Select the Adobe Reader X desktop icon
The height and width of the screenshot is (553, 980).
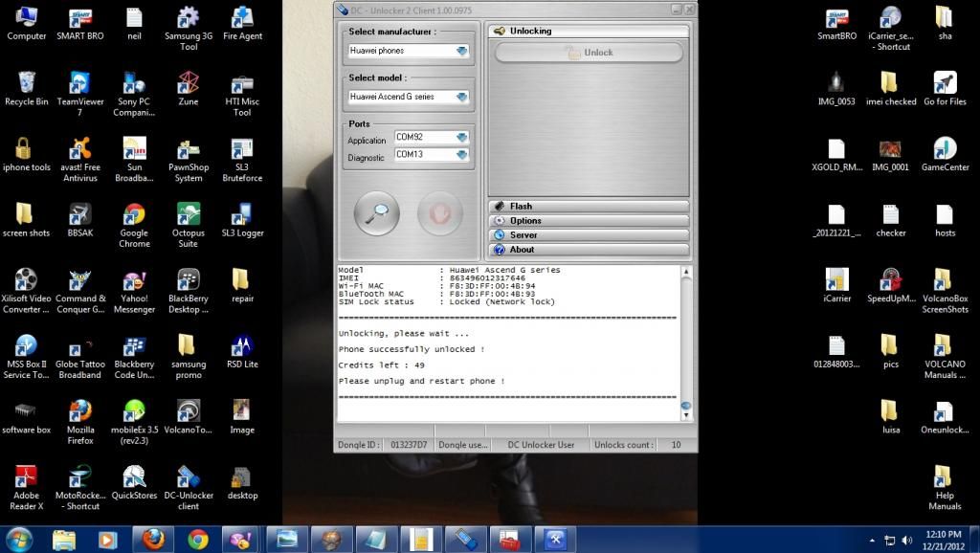(x=26, y=487)
